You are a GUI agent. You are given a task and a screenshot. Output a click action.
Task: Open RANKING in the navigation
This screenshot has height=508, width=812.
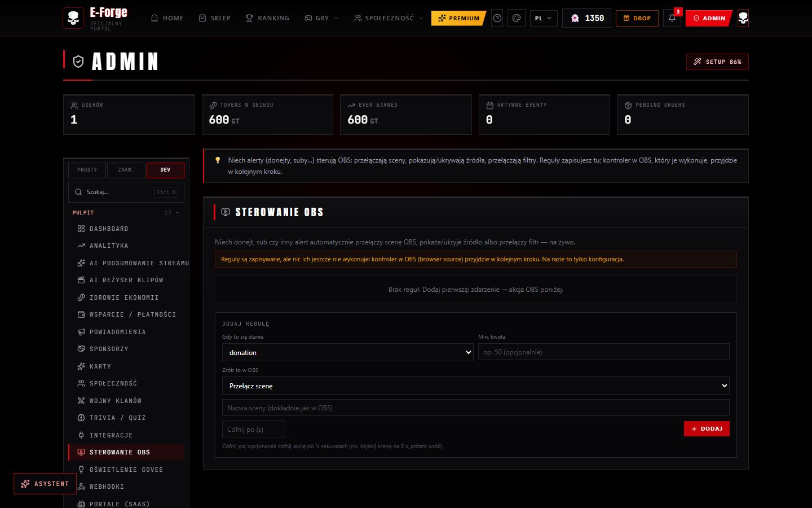click(x=267, y=18)
